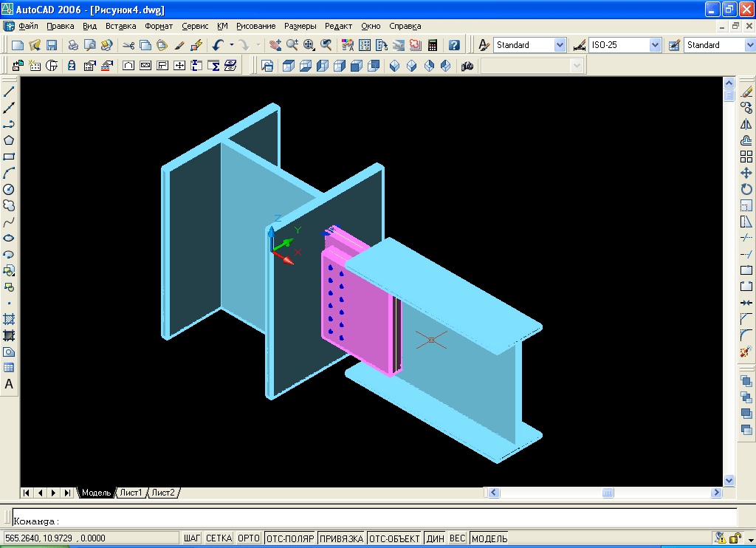The width and height of the screenshot is (756, 548).
Task: Select the Mirror tool
Action: tap(746, 124)
